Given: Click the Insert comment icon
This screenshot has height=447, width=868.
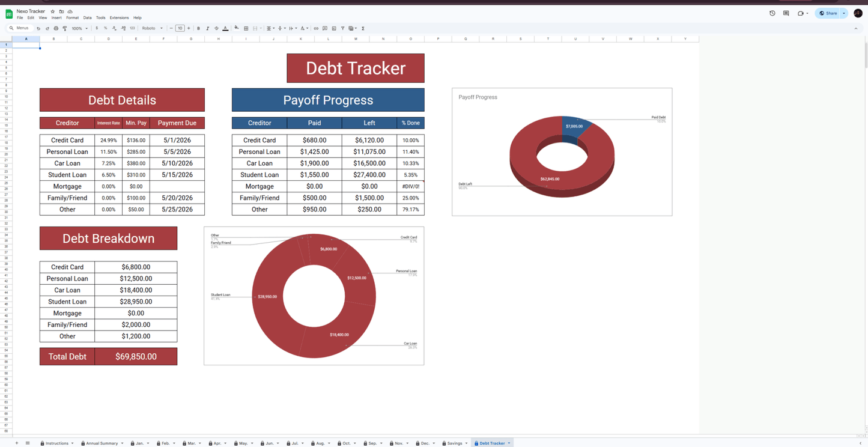Looking at the screenshot, I should 325,28.
